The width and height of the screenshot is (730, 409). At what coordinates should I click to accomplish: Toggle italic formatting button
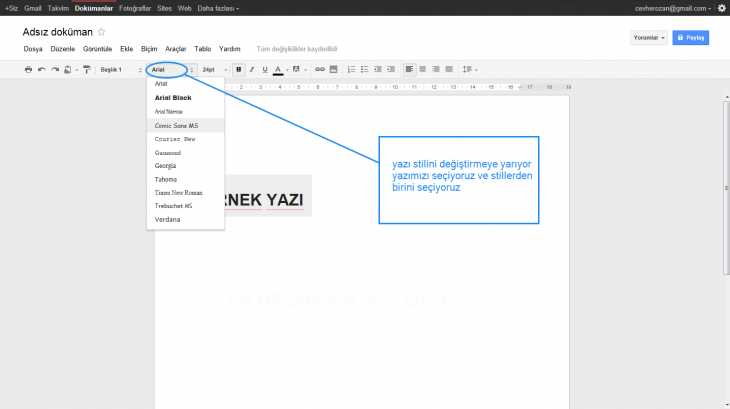pyautogui.click(x=251, y=70)
